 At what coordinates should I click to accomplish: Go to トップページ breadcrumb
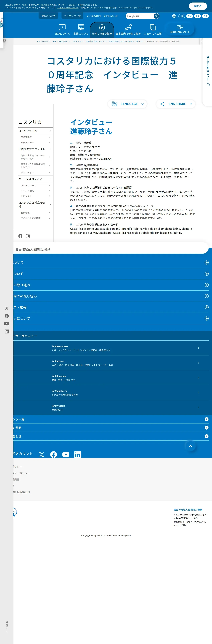pyautogui.click(x=42, y=41)
